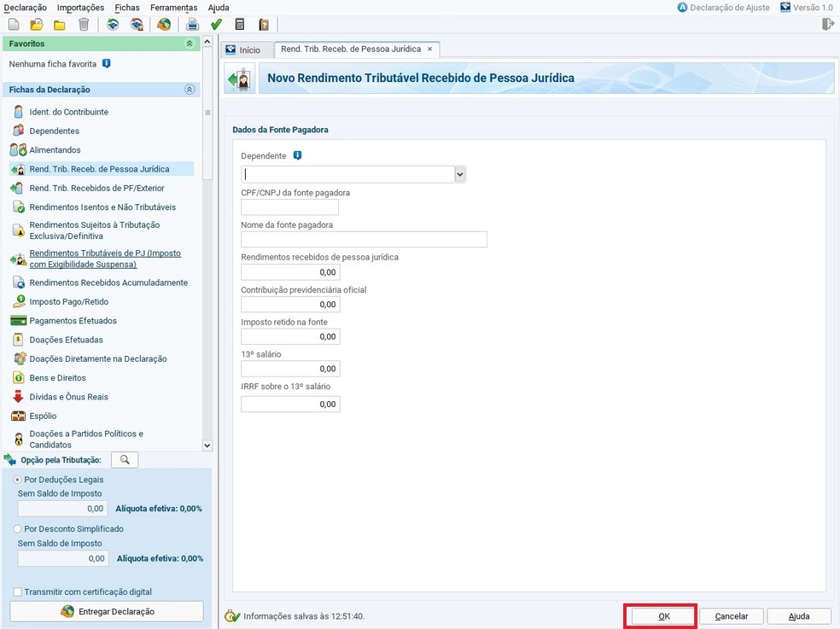Click Rendimentos recebidos de pessoa jurídica value field
The height and width of the screenshot is (629, 840).
click(x=290, y=272)
